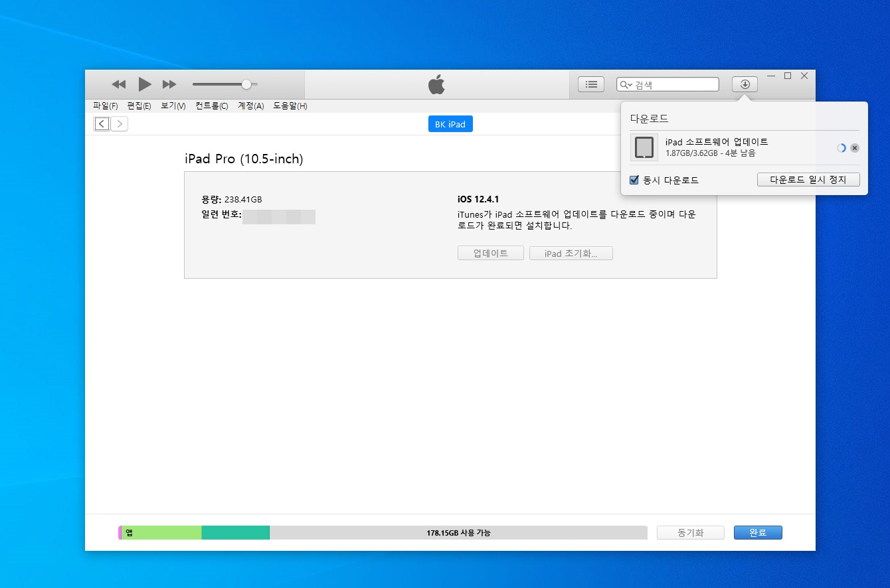Open the 편집(E) menu
The image size is (890, 588).
139,106
